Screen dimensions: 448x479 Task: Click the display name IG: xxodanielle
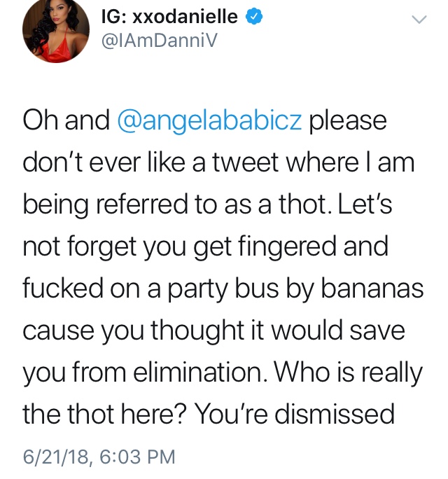coord(169,16)
